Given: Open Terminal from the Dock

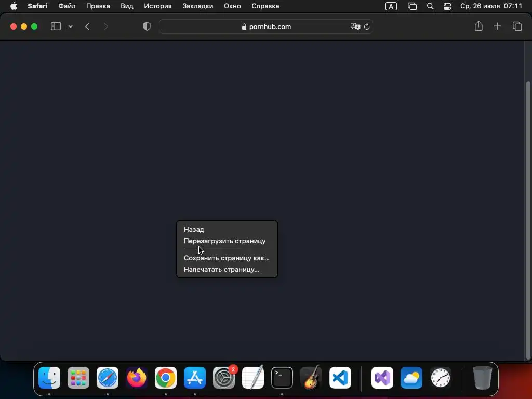Looking at the screenshot, I should pyautogui.click(x=282, y=378).
